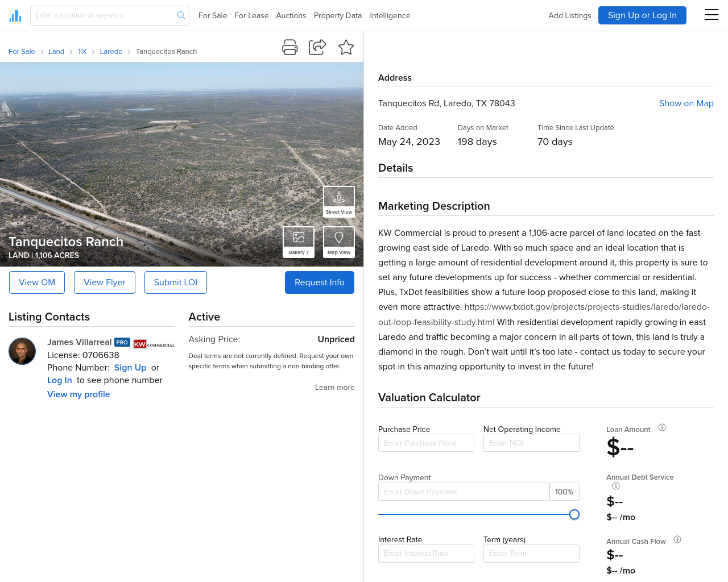Go to Land breadcrumb
Image resolution: width=728 pixels, height=582 pixels.
[x=56, y=52]
